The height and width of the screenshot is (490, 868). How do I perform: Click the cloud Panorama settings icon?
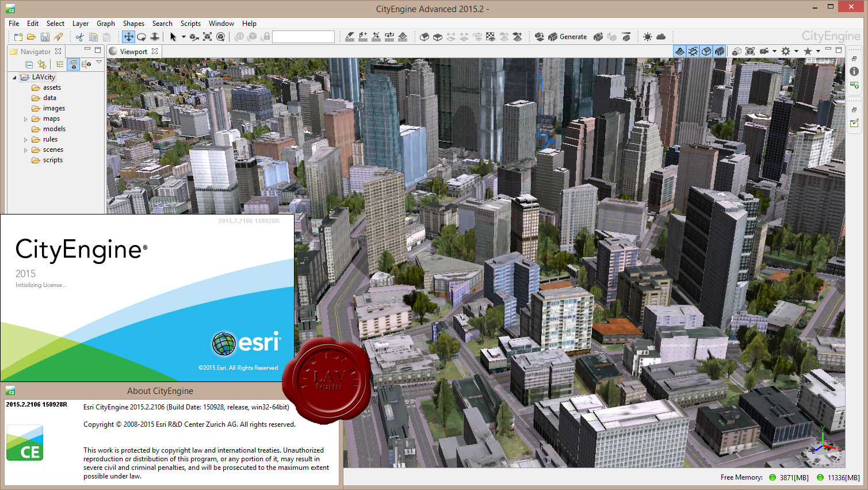tap(661, 37)
